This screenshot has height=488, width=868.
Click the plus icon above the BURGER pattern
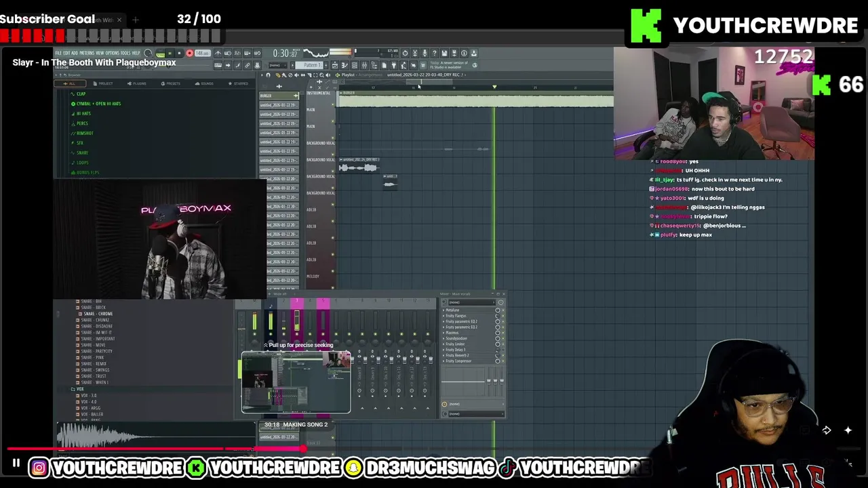coord(279,86)
